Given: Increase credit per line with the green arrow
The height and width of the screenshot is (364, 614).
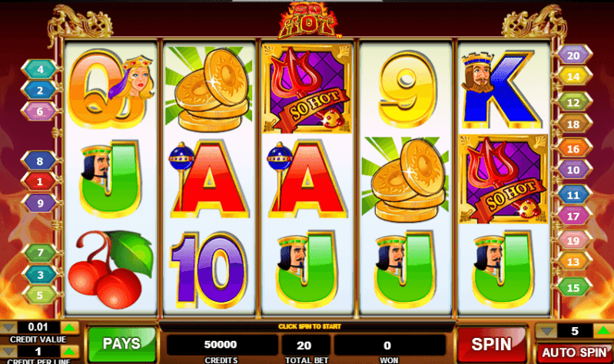Looking at the screenshot, I should 70,351.
